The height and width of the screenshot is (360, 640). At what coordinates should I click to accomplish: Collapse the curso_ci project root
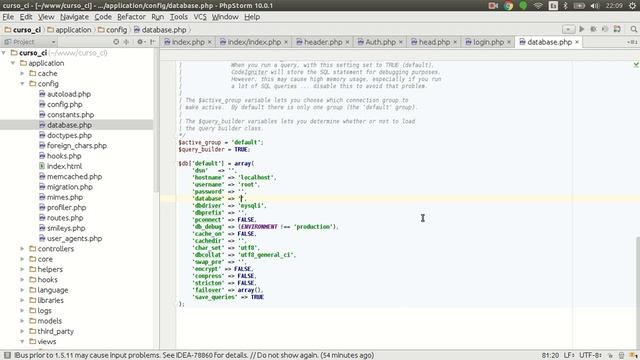pos(4,53)
